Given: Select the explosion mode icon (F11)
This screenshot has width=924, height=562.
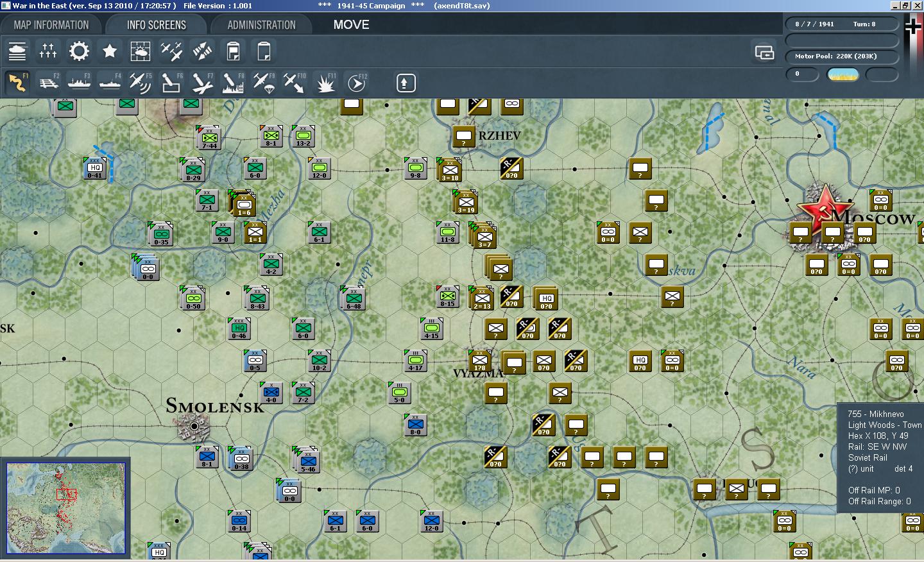Looking at the screenshot, I should tap(325, 83).
